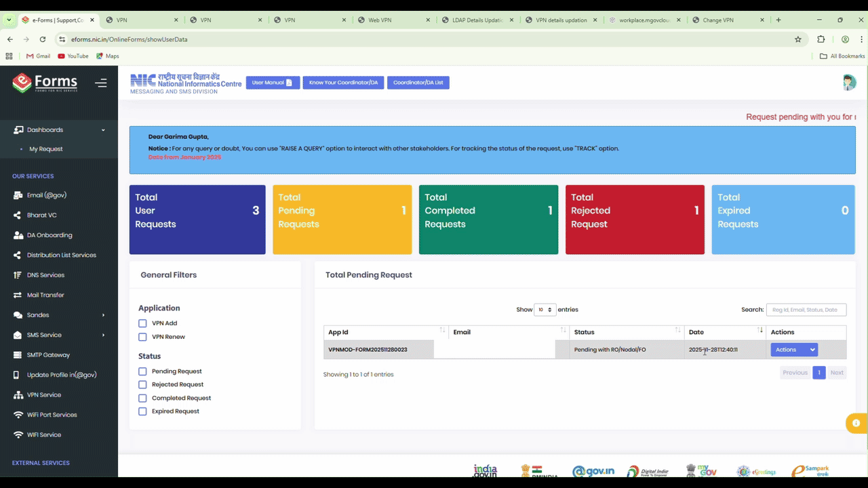Open the Actions dropdown for the pending request
This screenshot has height=488, width=868.
[794, 349]
